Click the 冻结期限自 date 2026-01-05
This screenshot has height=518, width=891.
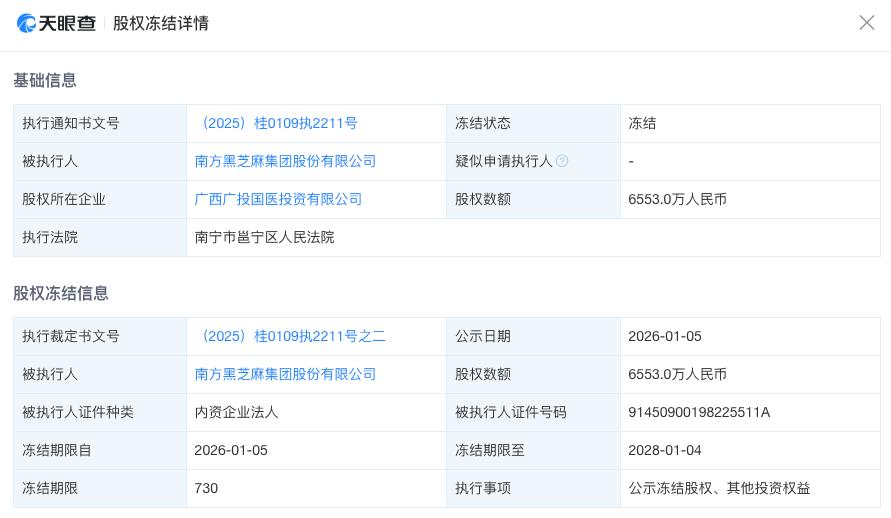tap(231, 450)
